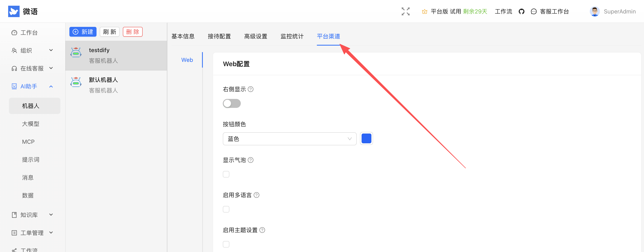Image resolution: width=644 pixels, height=252 pixels.
Task: Click the crown icon beside 平台版
Action: tap(424, 11)
